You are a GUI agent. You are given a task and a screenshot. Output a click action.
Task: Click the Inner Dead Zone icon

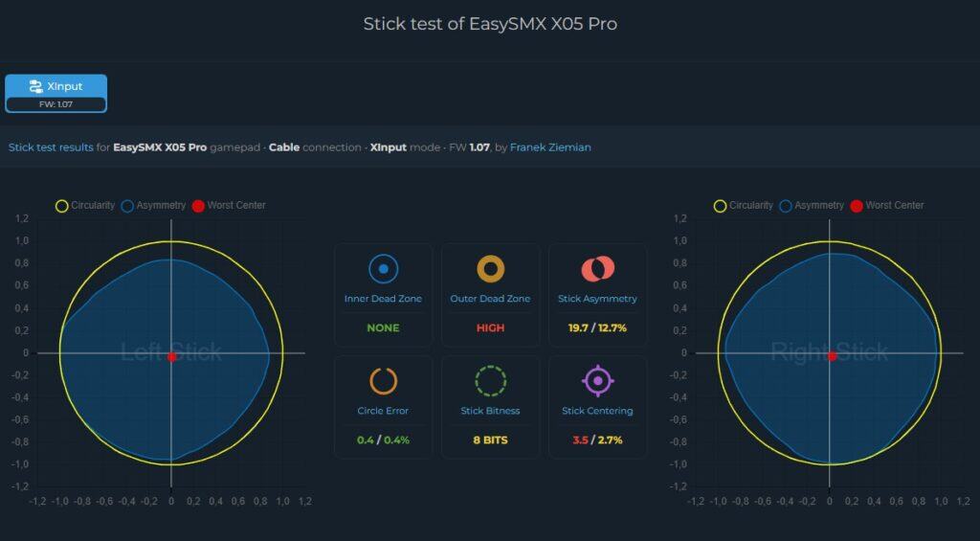click(x=383, y=269)
